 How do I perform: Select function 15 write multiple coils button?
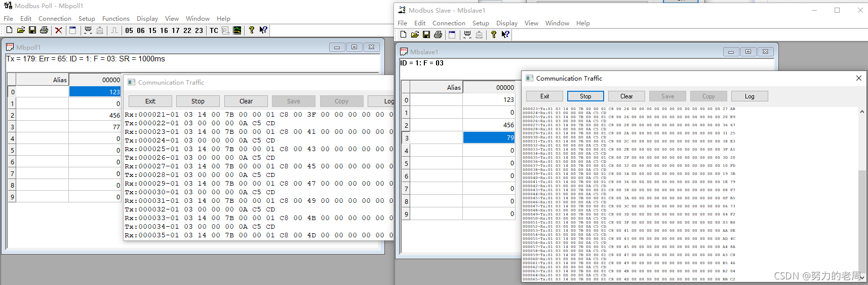[152, 30]
